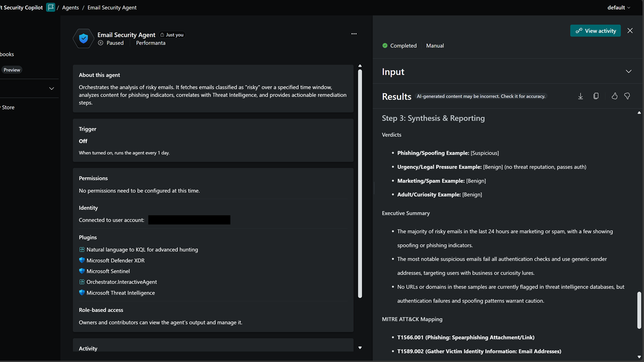
Task: Open the Agents breadcrumb link
Action: tap(70, 8)
